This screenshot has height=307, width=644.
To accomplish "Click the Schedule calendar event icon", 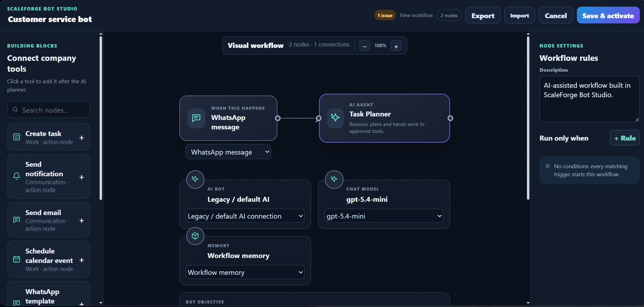I will [x=16, y=259].
